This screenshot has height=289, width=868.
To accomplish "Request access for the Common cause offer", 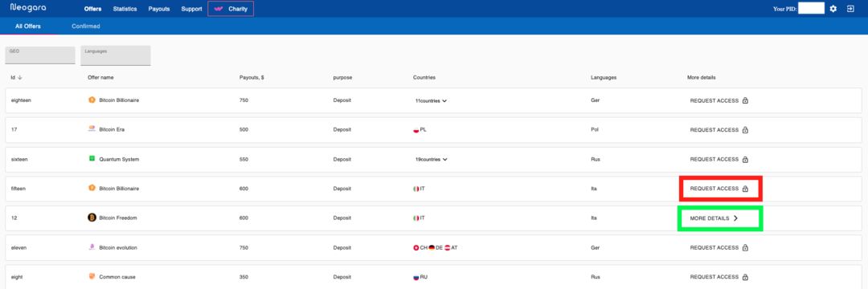I will [x=719, y=277].
